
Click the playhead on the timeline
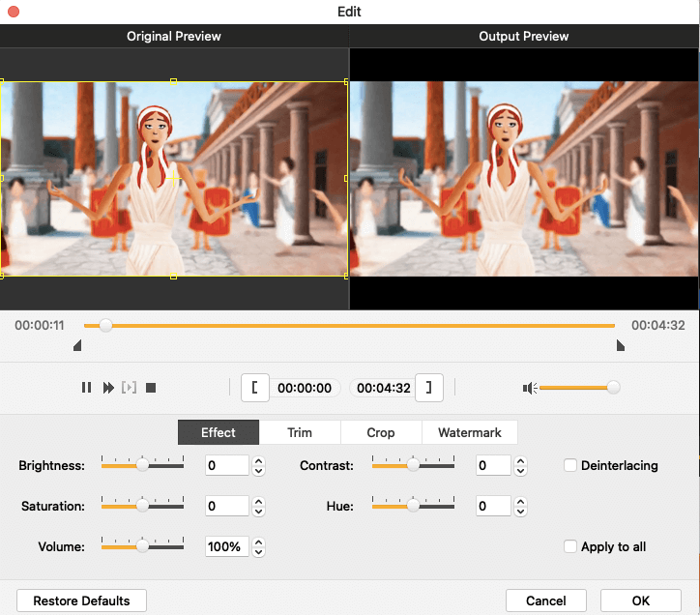point(105,325)
